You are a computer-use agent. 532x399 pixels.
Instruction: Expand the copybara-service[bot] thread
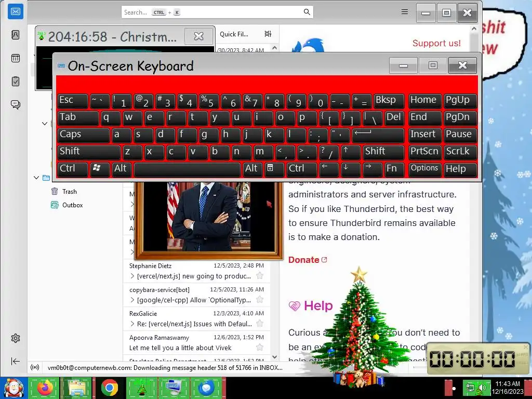(x=132, y=300)
